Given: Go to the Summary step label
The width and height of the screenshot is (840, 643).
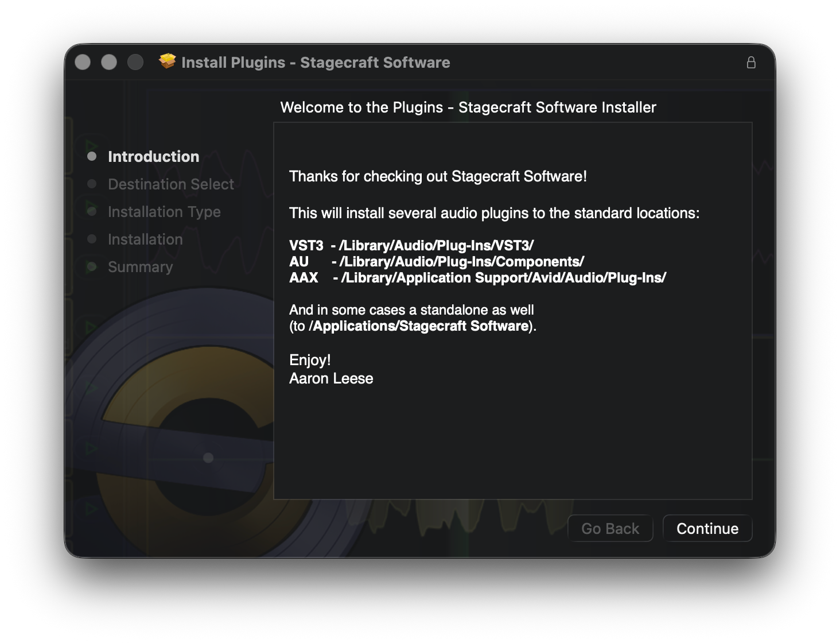Looking at the screenshot, I should click(x=140, y=267).
